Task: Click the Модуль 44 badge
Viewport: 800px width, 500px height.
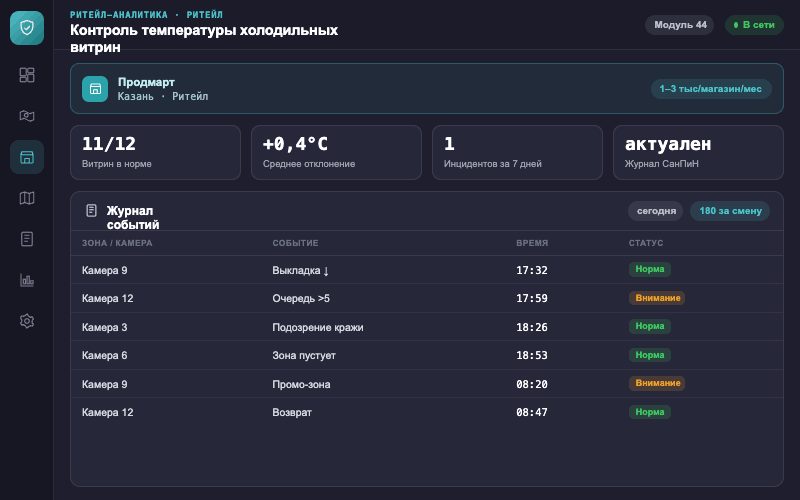Action: (680, 24)
